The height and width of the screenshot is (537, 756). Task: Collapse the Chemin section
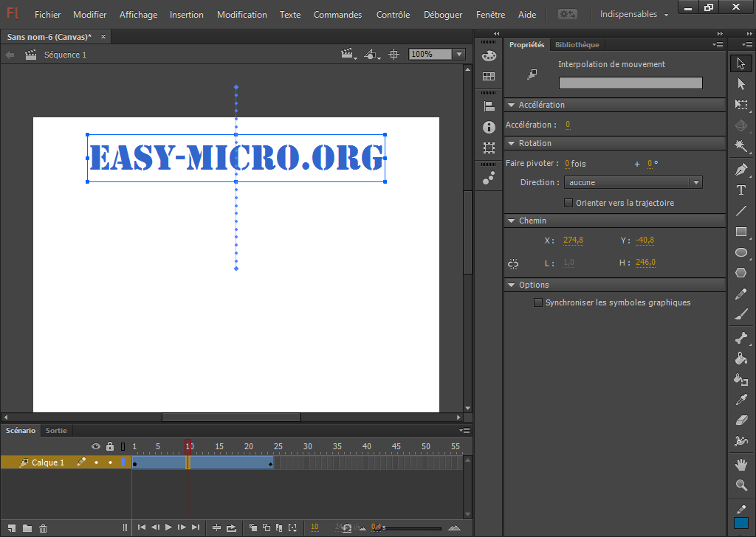pyautogui.click(x=511, y=221)
